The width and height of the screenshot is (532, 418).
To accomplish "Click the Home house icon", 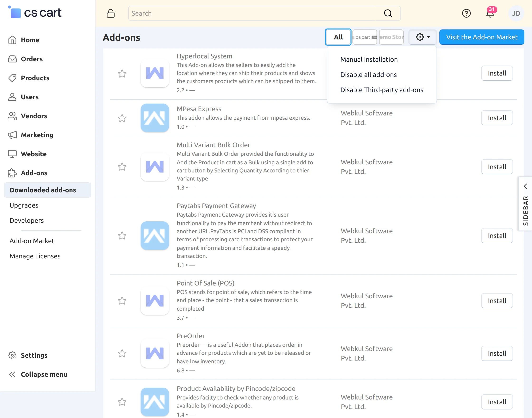I will click(x=12, y=40).
